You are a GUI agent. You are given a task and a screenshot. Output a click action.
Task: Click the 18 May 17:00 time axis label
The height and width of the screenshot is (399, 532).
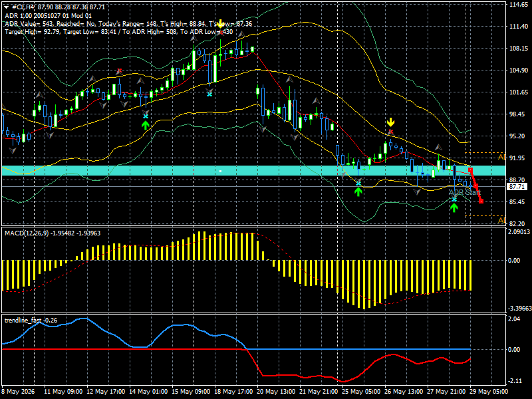233,392
